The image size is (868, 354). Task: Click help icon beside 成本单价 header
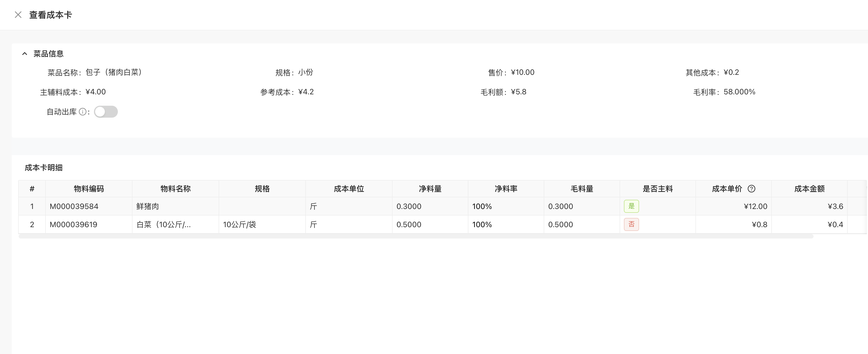(x=751, y=189)
